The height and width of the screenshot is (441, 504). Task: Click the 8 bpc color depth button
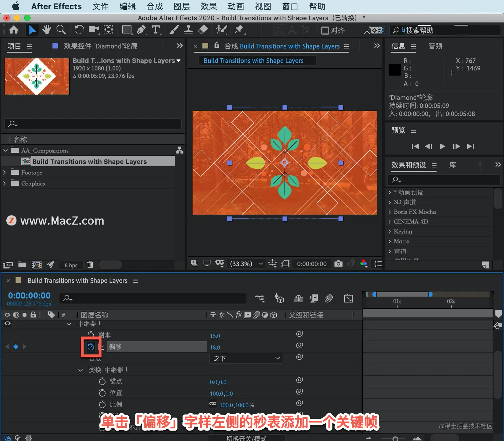click(71, 265)
